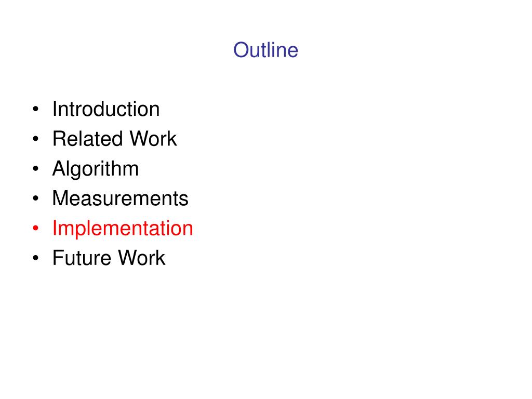Click the bullet dot beside Related Work
The height and width of the screenshot is (399, 532).
[36, 139]
